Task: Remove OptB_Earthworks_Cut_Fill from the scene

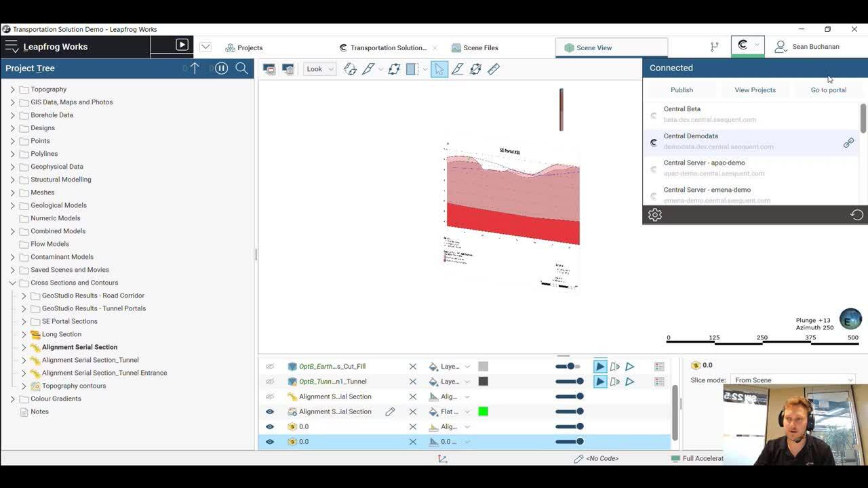Action: 412,367
